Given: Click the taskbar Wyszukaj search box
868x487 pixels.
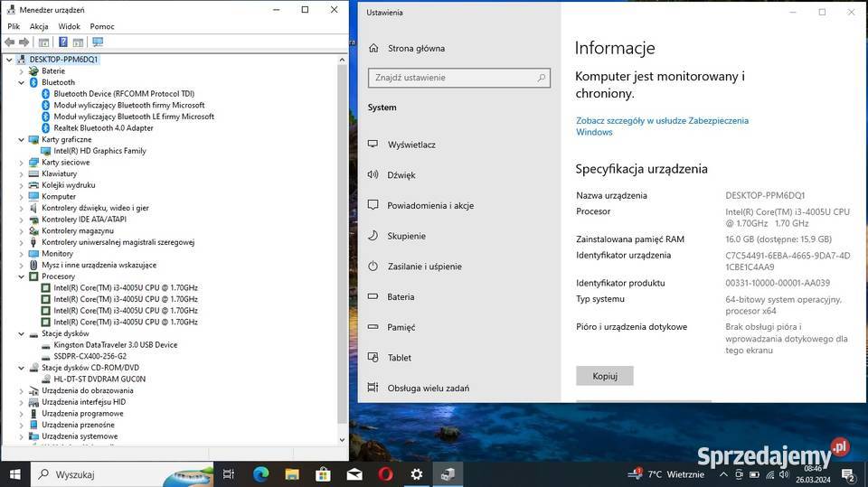Looking at the screenshot, I should (122, 474).
